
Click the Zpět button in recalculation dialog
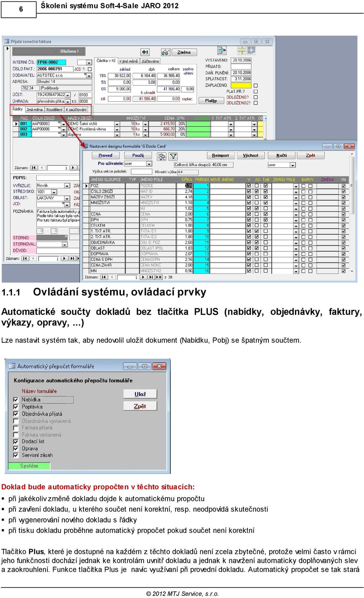[x=140, y=406]
